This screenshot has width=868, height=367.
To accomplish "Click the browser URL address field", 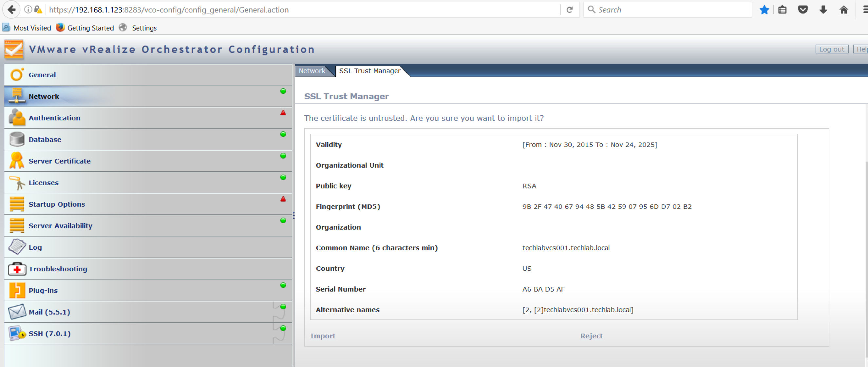I will click(x=303, y=10).
